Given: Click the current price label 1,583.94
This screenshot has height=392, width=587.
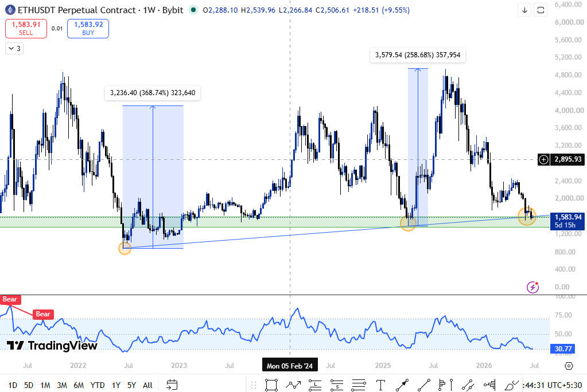Looking at the screenshot, I should tap(567, 217).
